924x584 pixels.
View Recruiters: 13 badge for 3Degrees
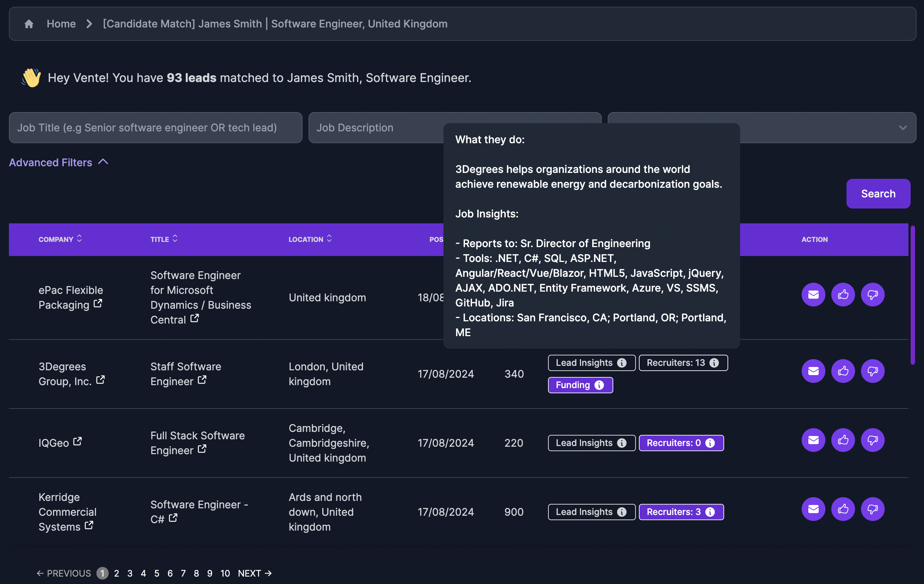pos(683,362)
